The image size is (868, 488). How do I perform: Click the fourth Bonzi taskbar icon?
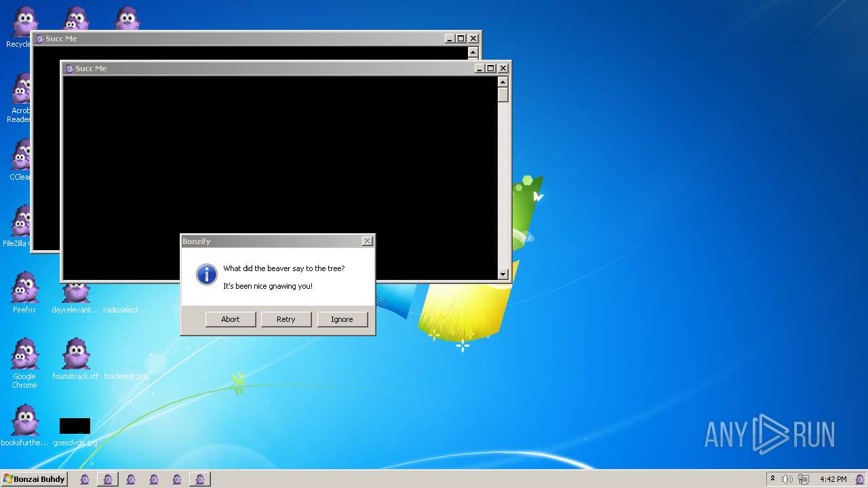pos(154,479)
